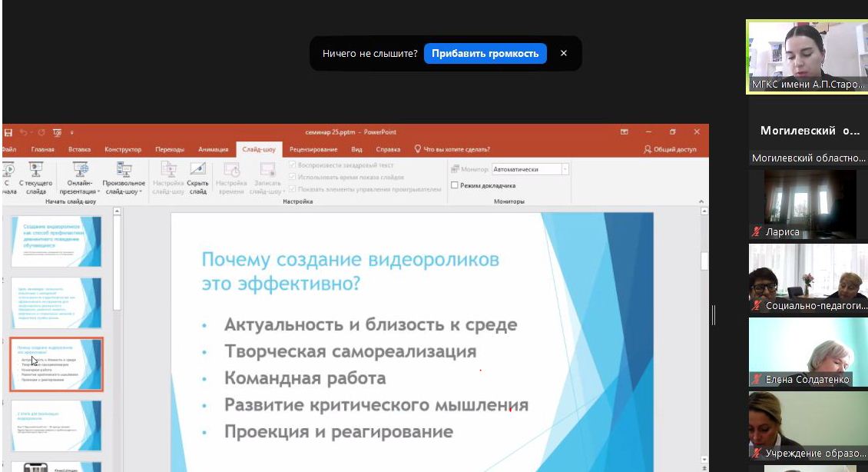This screenshot has width=868, height=472.
Task: Click the Undo icon in Quick Access toolbar
Action: tap(23, 132)
